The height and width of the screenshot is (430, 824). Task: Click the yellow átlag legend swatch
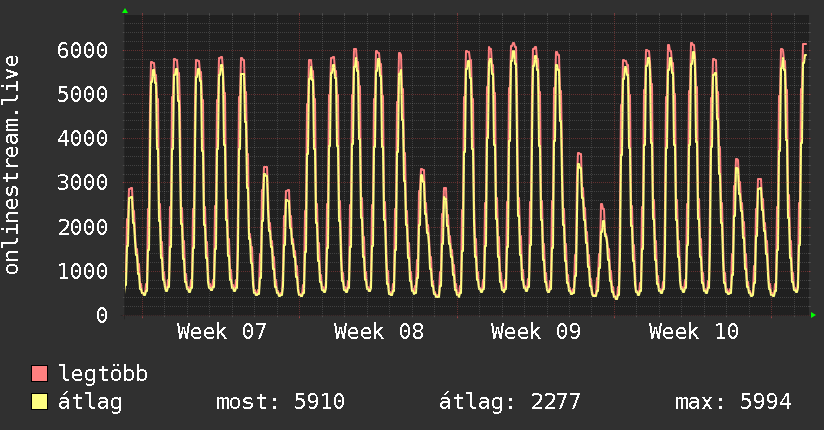point(39,402)
